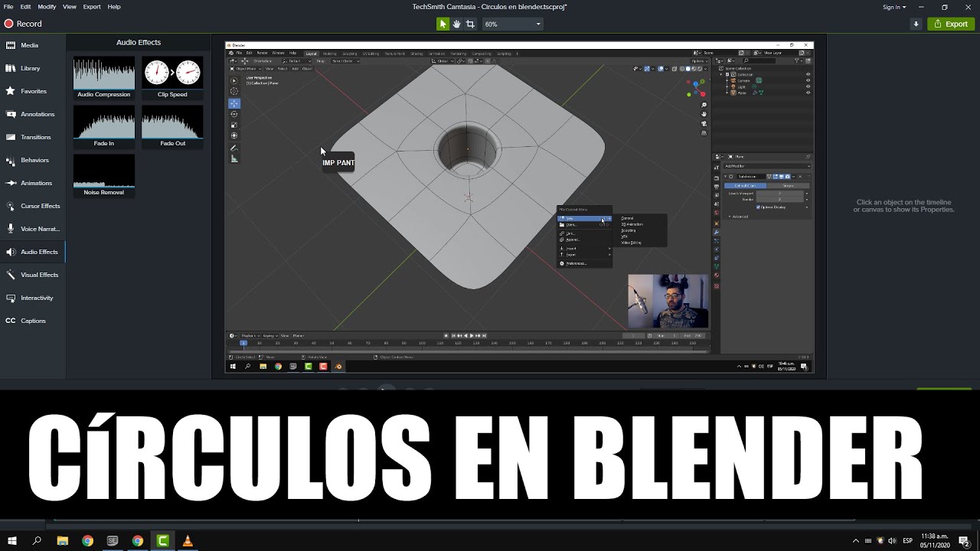Open the Annotations tab

tap(33, 114)
